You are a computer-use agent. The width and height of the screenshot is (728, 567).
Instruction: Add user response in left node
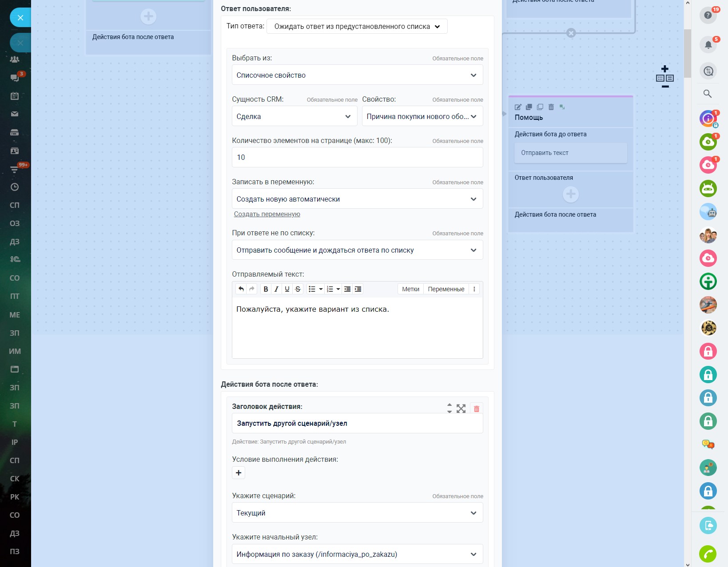[x=148, y=16]
